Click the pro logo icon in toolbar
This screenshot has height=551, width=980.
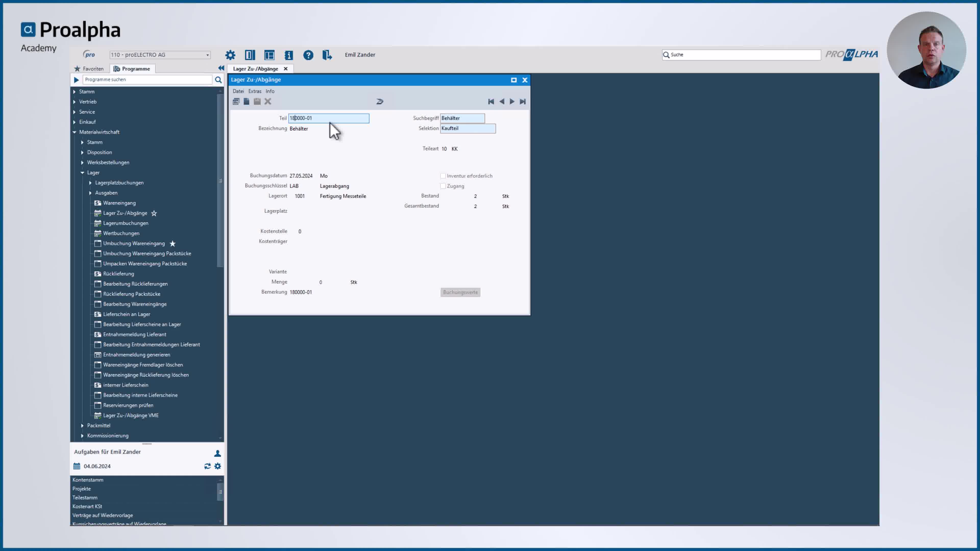[89, 54]
